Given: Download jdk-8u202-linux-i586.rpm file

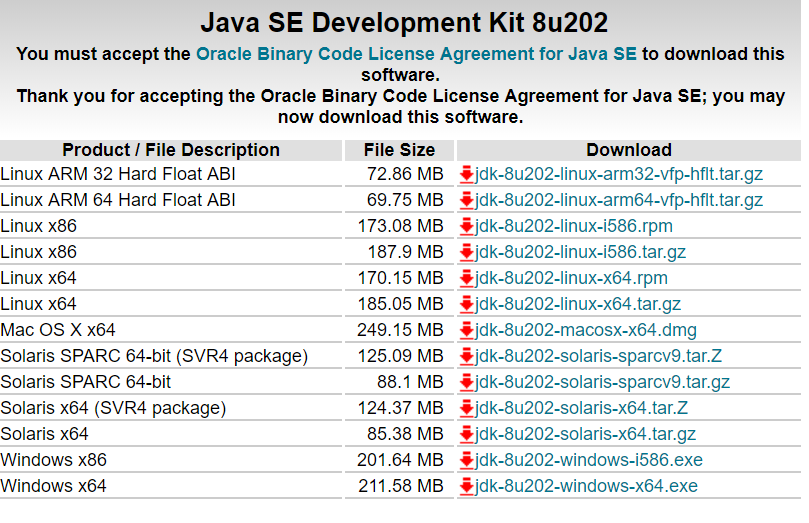Looking at the screenshot, I should pos(574,226).
